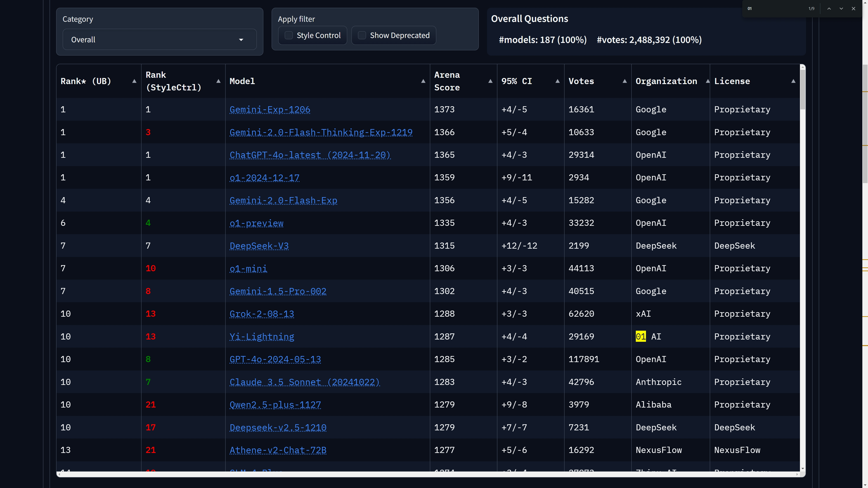This screenshot has width=868, height=488.
Task: Sort by Organization column arrow
Action: pos(707,81)
